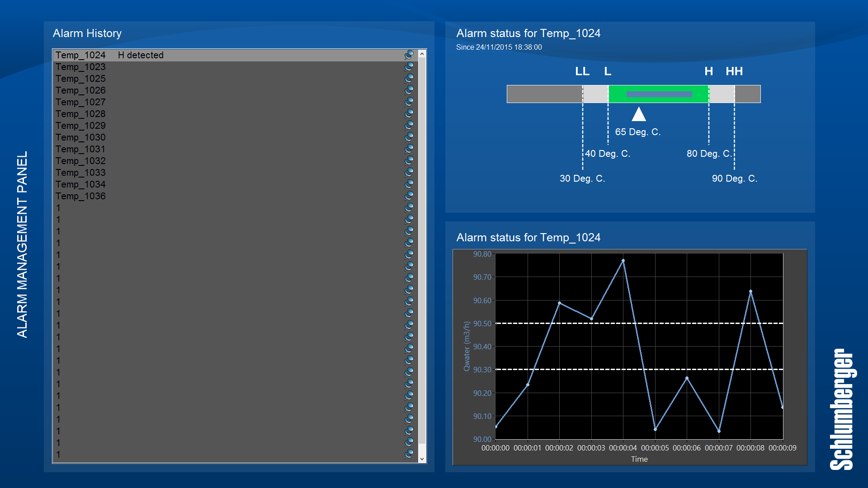
Task: Pin the Temp_1024 alarm row
Action: [409, 55]
